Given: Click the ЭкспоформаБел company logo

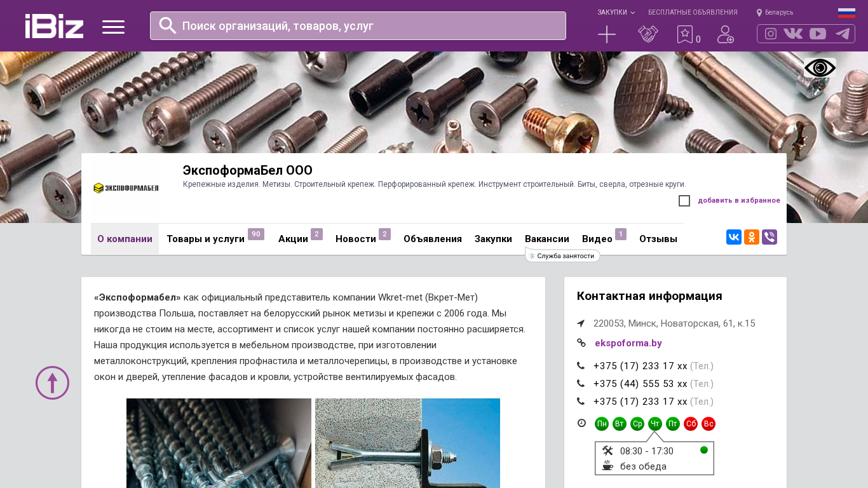Looking at the screenshot, I should pos(126,188).
